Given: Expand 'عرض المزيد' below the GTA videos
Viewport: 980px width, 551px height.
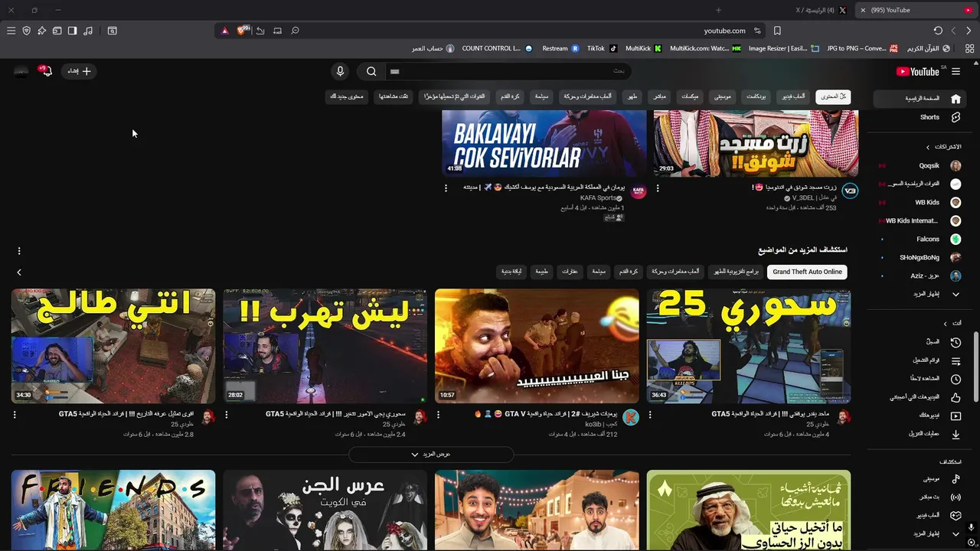Looking at the screenshot, I should (430, 455).
